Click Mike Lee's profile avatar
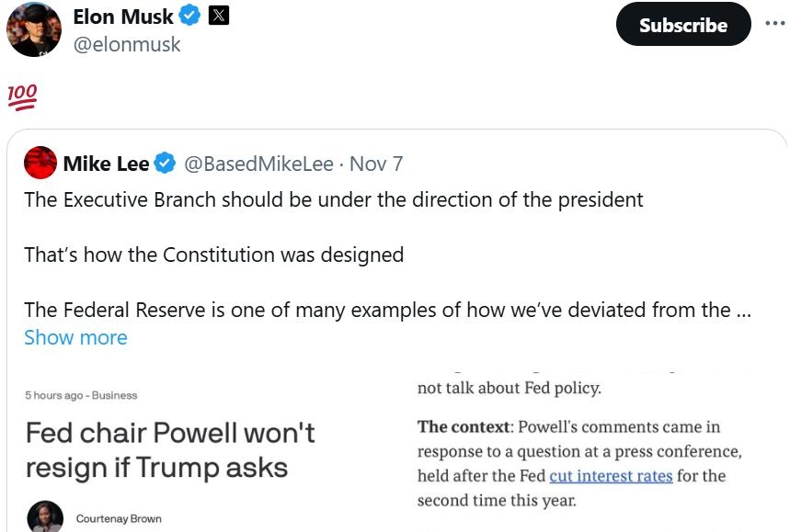 [40, 164]
